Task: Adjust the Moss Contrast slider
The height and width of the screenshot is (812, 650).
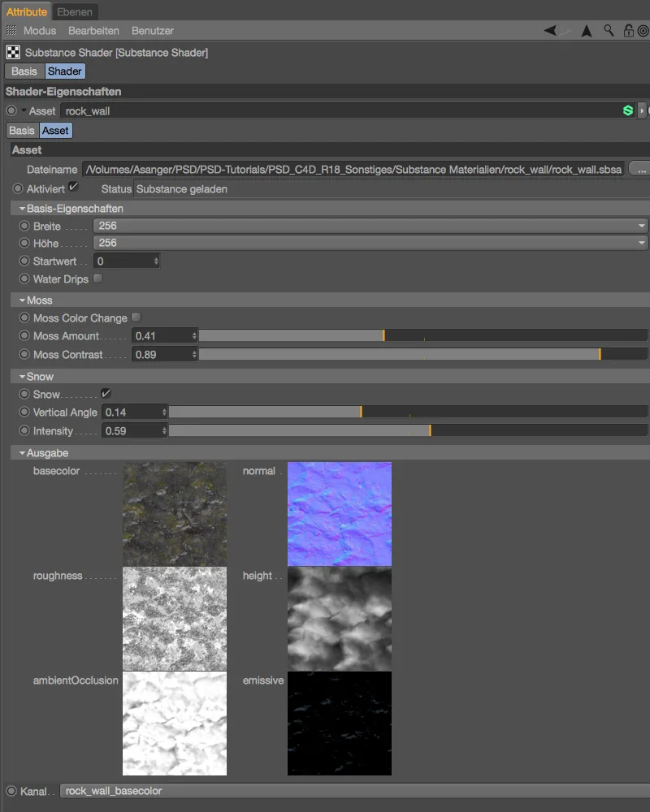Action: pyautogui.click(x=423, y=354)
